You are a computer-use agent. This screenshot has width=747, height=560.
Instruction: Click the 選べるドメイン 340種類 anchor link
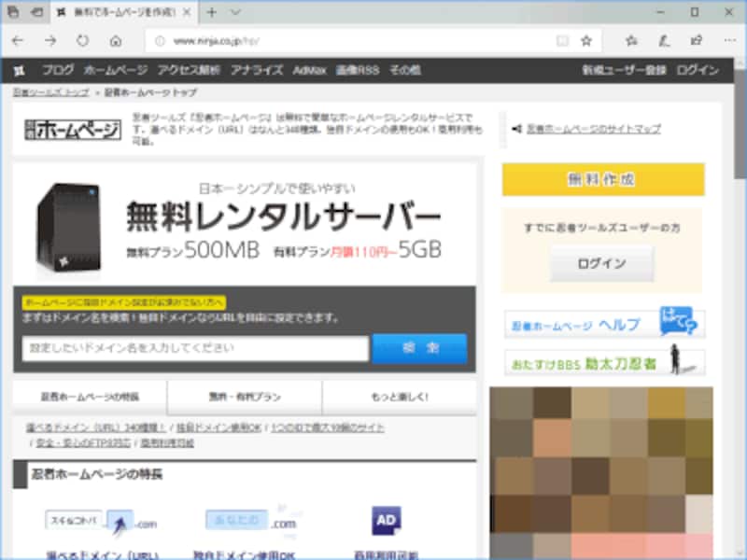coord(96,427)
